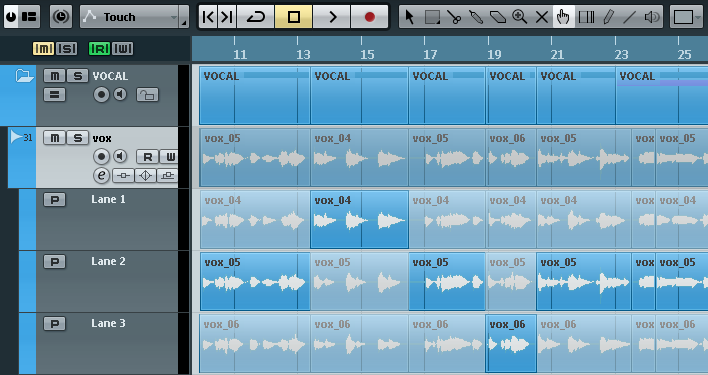Click the first VOCAL folder part at bar 10
This screenshot has height=375, width=708.
(255, 95)
